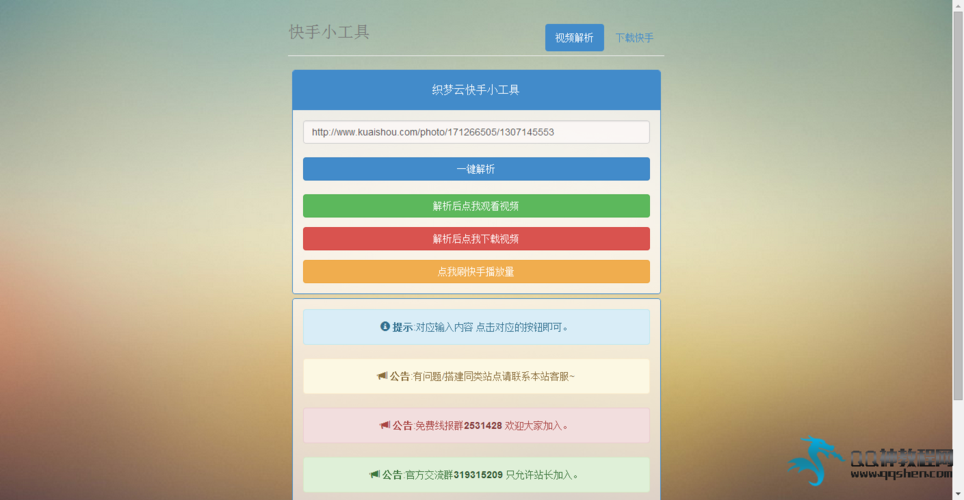This screenshot has height=500, width=964.
Task: Click the 织梦云快手小工具 panel header
Action: click(x=476, y=90)
